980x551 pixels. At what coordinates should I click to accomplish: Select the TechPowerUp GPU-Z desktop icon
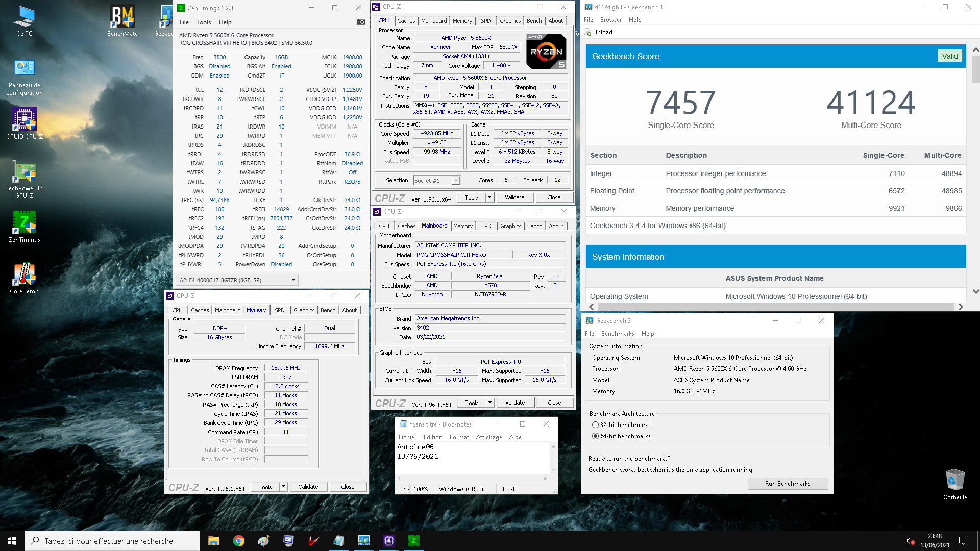(24, 179)
